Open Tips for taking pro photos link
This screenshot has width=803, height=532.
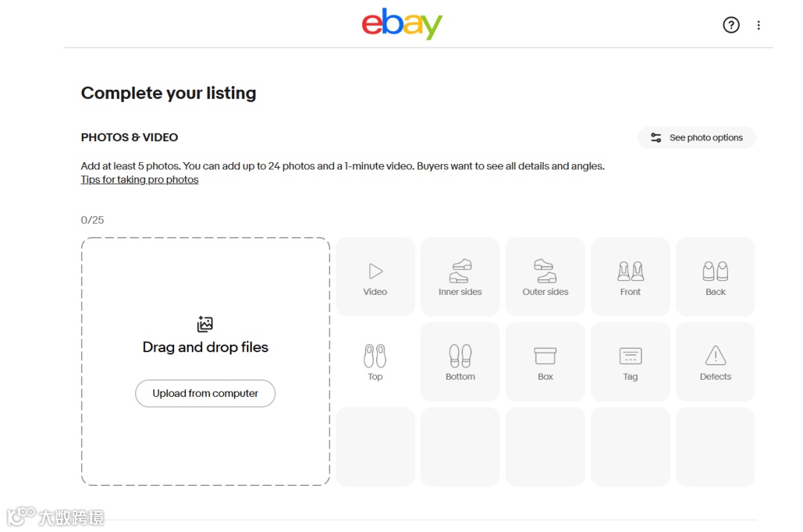click(140, 180)
